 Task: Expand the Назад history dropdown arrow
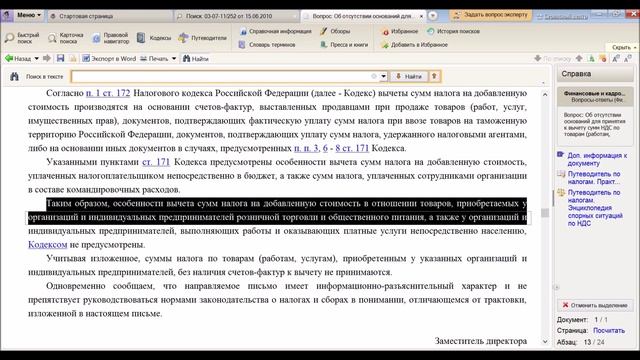click(x=36, y=59)
